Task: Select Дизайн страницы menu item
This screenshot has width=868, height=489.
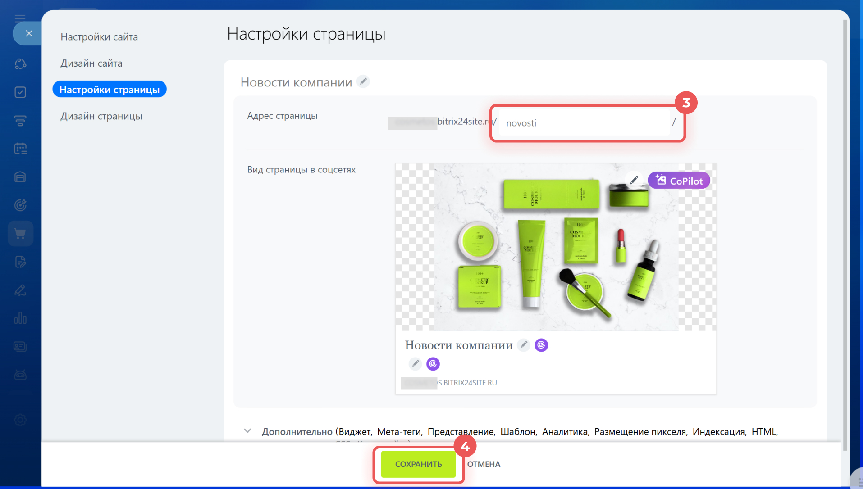Action: click(x=101, y=116)
